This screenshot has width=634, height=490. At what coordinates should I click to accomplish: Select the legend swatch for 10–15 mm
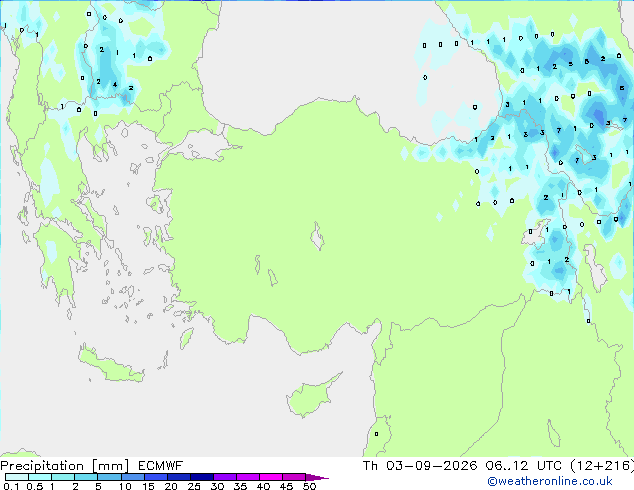(x=133, y=477)
